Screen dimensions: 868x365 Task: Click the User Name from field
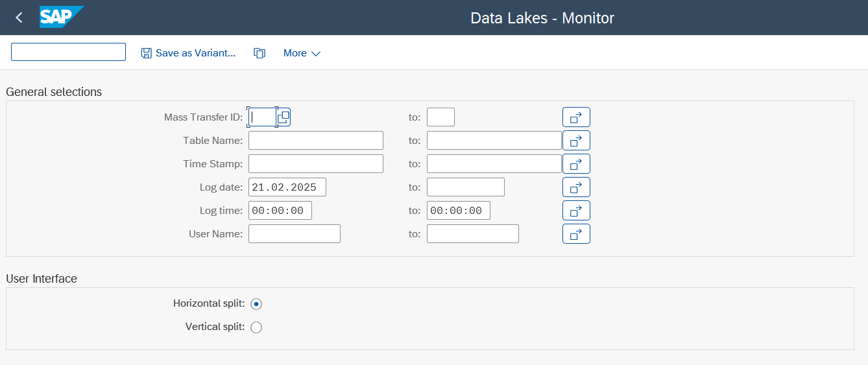click(295, 234)
